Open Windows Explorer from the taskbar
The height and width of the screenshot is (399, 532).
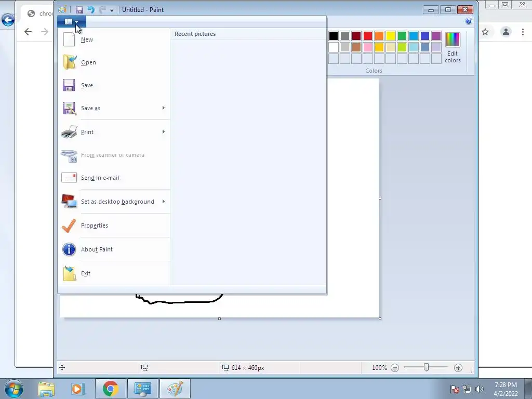(x=46, y=389)
